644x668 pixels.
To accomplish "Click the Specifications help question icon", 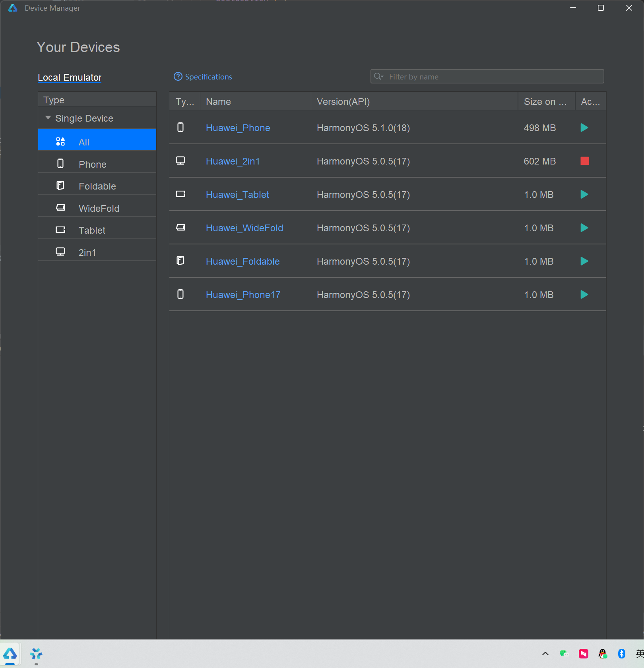I will click(178, 76).
